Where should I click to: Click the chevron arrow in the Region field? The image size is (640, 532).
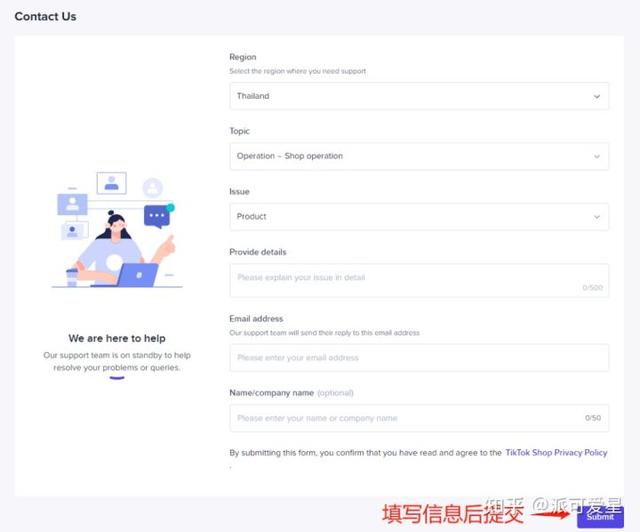point(597,97)
